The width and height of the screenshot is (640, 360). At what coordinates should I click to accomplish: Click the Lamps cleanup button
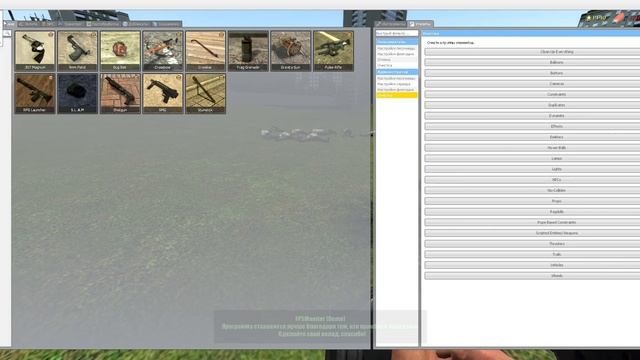pos(532,158)
